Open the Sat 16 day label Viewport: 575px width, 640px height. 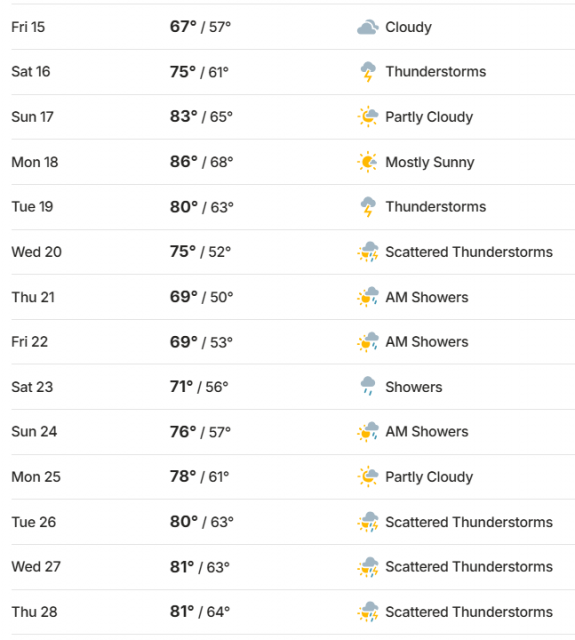(31, 72)
